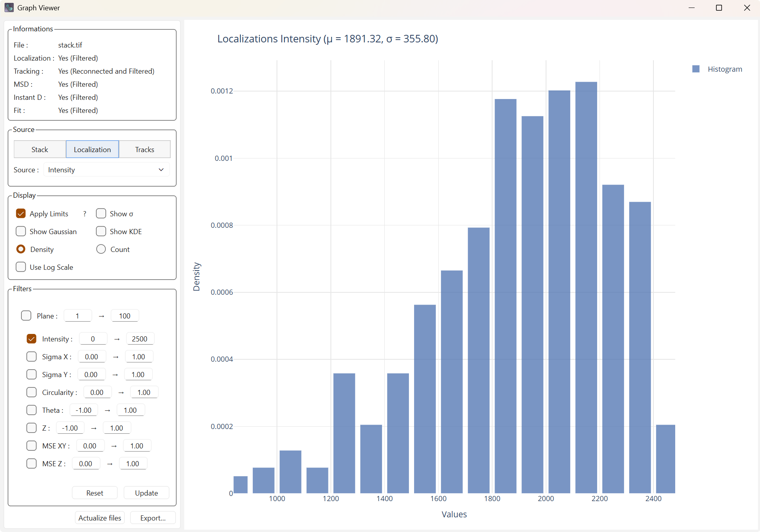The width and height of the screenshot is (760, 532).
Task: Click the Histogram legend color swatch
Action: (696, 69)
